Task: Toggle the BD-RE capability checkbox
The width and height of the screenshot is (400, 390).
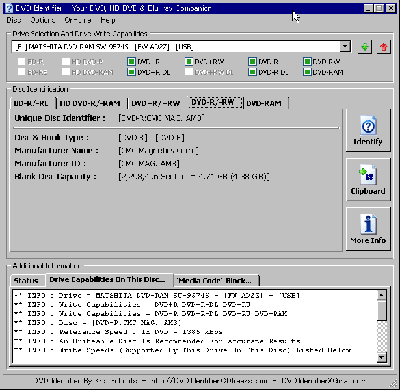Action: coord(21,72)
